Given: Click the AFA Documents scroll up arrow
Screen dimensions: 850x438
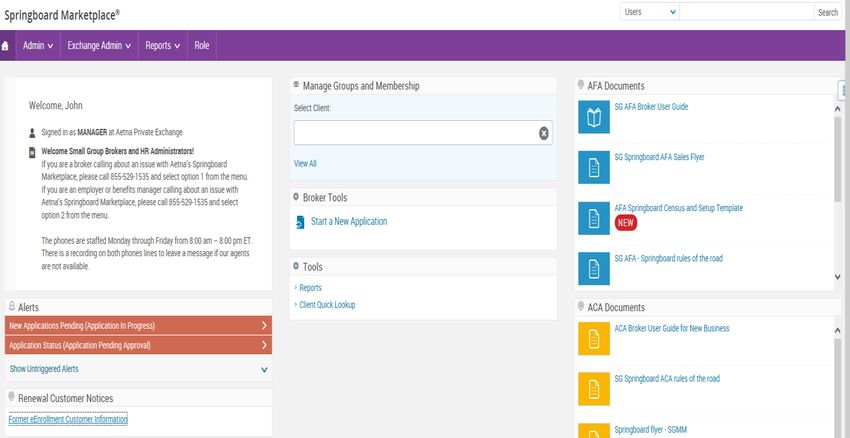Looking at the screenshot, I should point(838,108).
